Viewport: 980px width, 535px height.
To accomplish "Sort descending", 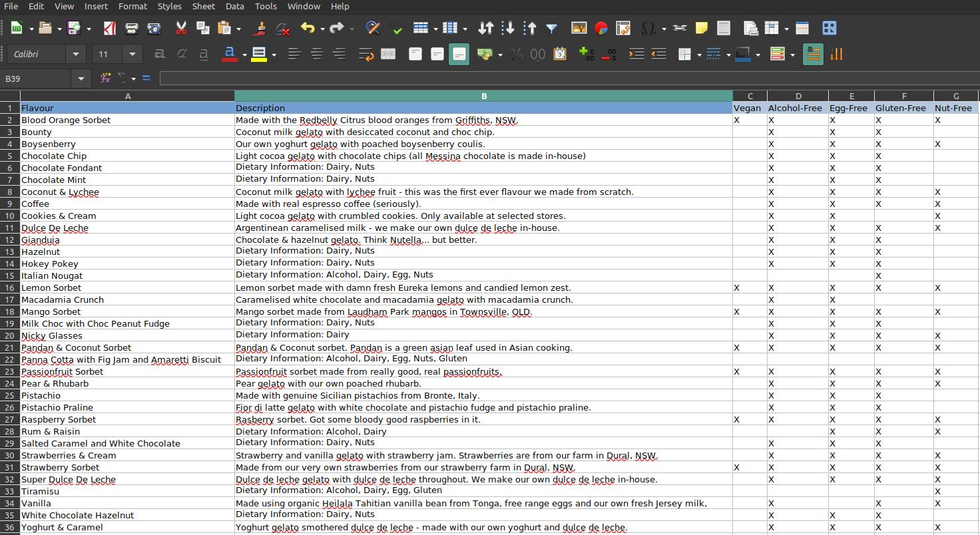I will pyautogui.click(x=530, y=28).
